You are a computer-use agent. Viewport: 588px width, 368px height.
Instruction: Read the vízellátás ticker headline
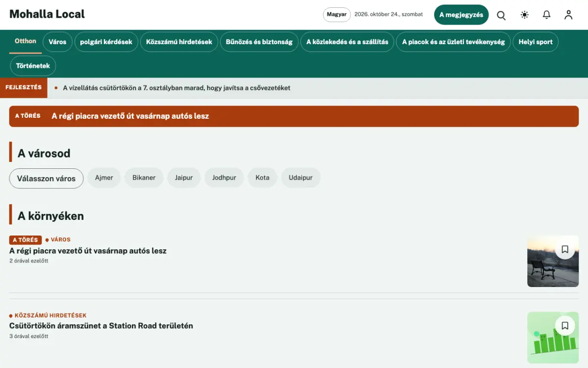click(176, 88)
